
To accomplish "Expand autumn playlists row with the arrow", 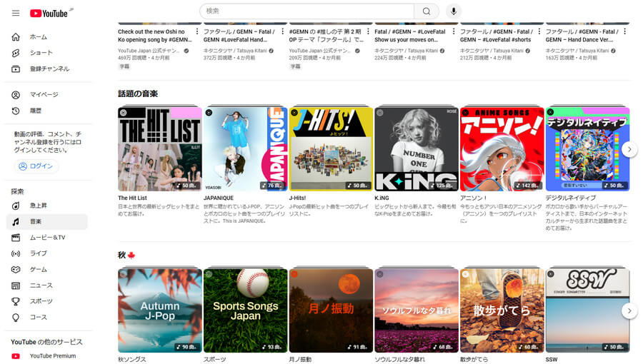I will coord(629,310).
